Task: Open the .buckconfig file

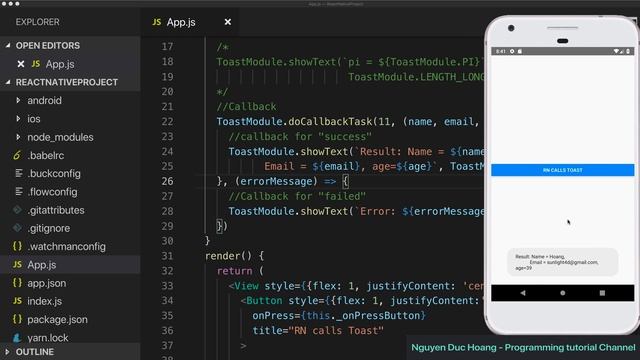Action: tap(54, 174)
